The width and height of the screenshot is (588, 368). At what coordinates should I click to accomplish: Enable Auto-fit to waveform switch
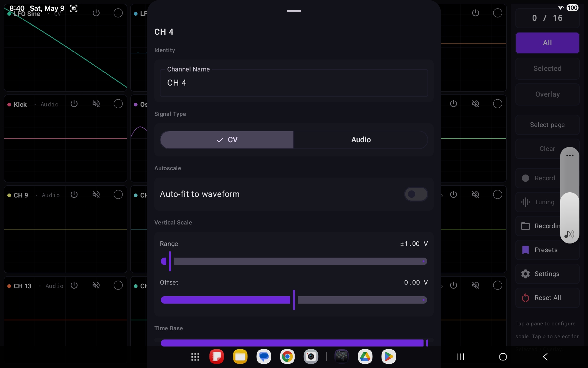[416, 194]
